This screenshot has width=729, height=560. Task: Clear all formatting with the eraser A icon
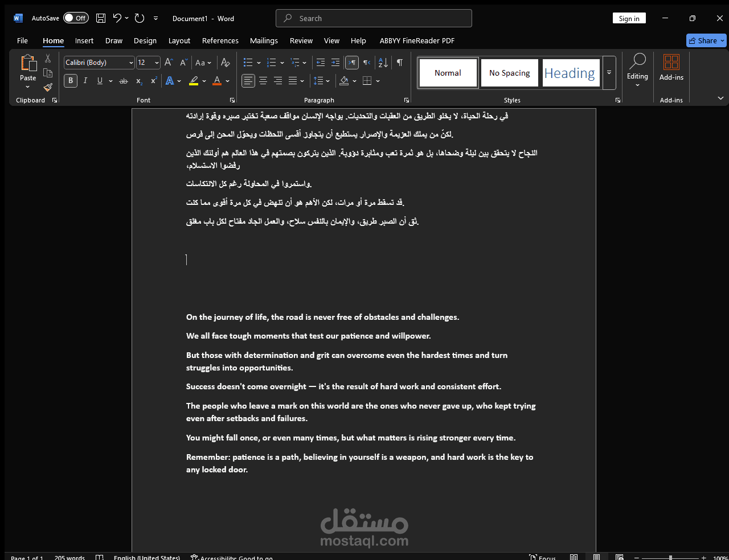[x=226, y=63]
